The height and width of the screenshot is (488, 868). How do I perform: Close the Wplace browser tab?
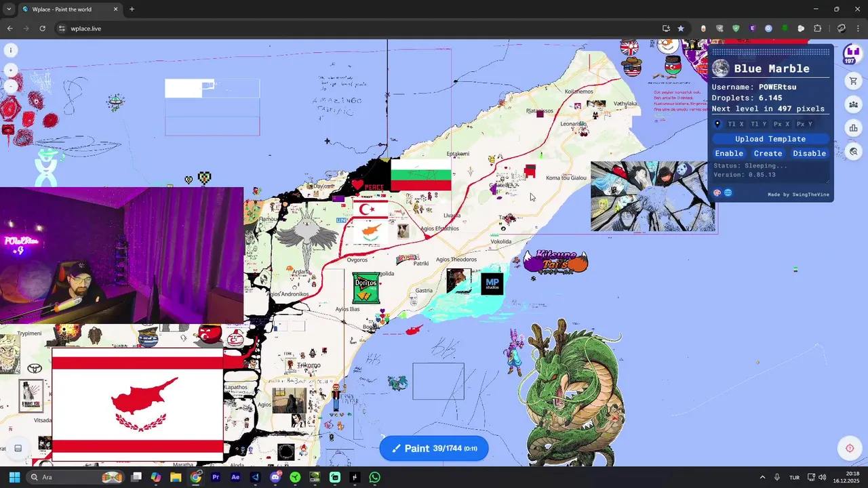coord(115,9)
